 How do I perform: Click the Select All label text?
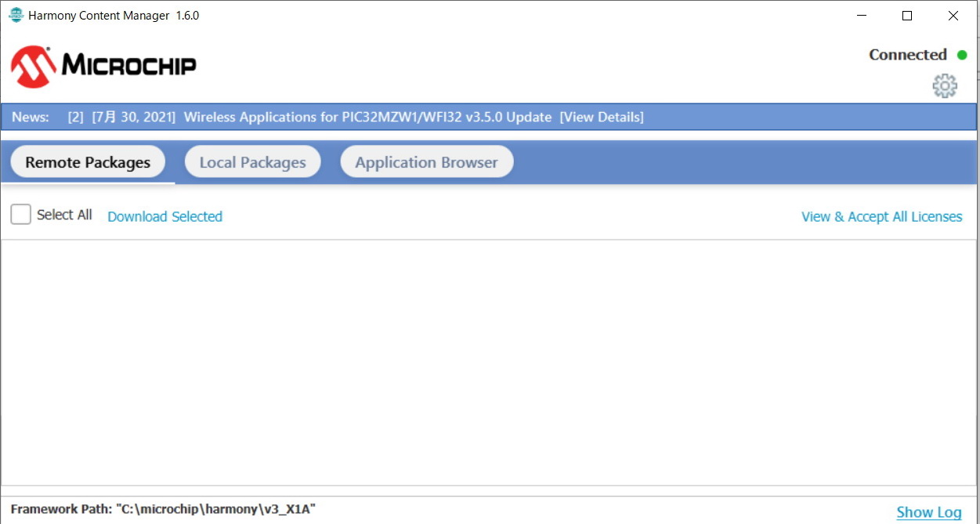(x=64, y=215)
